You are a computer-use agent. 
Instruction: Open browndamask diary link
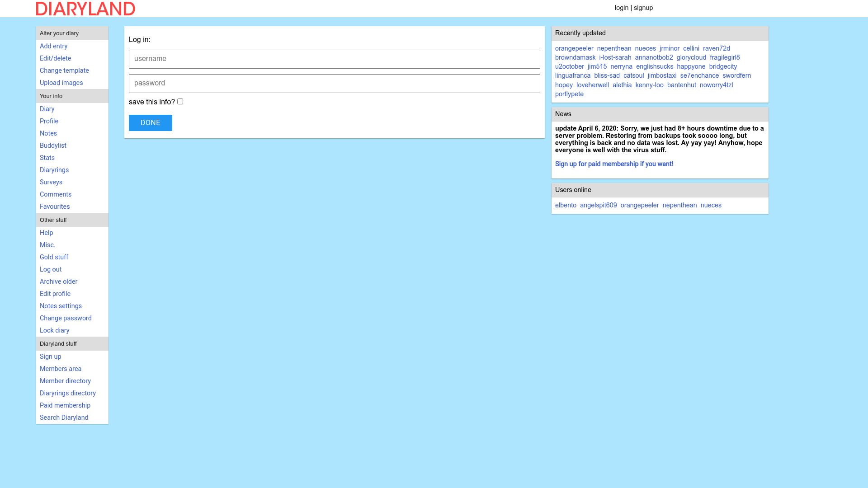[575, 57]
